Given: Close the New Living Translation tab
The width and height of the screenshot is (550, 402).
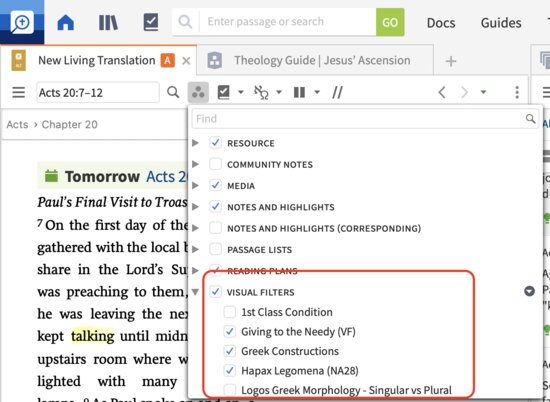Looking at the screenshot, I should tap(186, 61).
